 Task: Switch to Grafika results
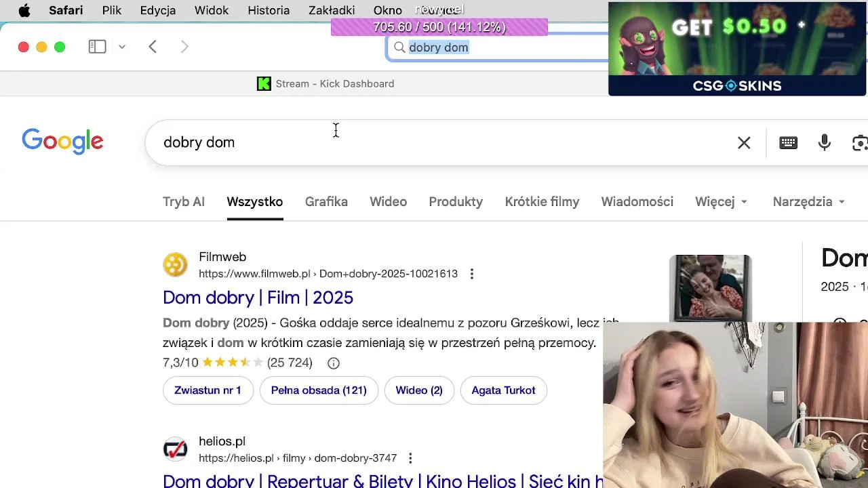[x=326, y=202]
